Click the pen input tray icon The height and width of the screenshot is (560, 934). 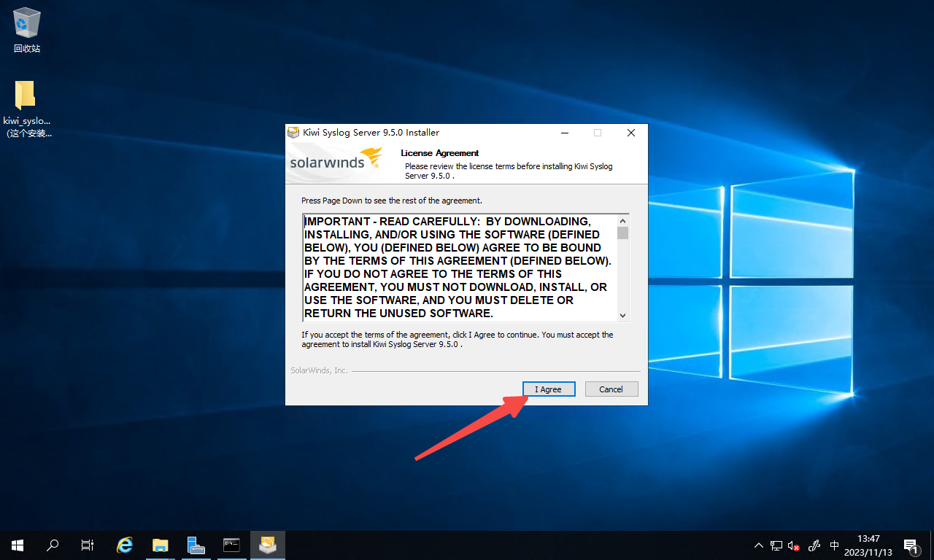click(815, 545)
